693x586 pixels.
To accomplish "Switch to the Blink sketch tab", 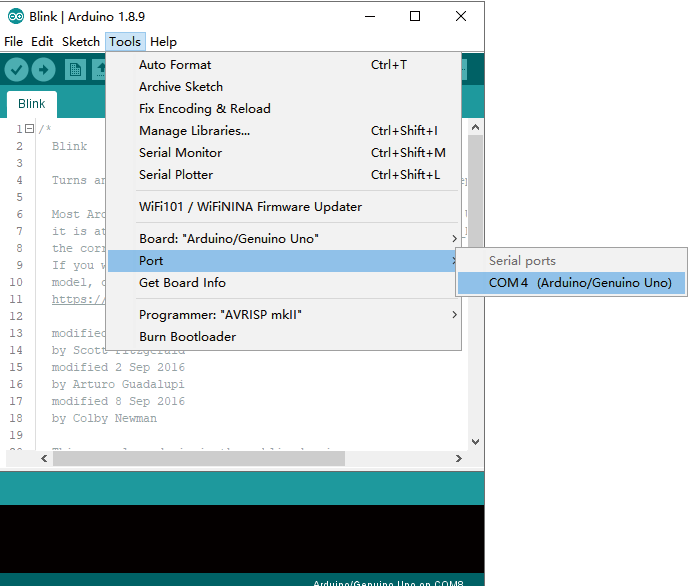I will [x=31, y=104].
